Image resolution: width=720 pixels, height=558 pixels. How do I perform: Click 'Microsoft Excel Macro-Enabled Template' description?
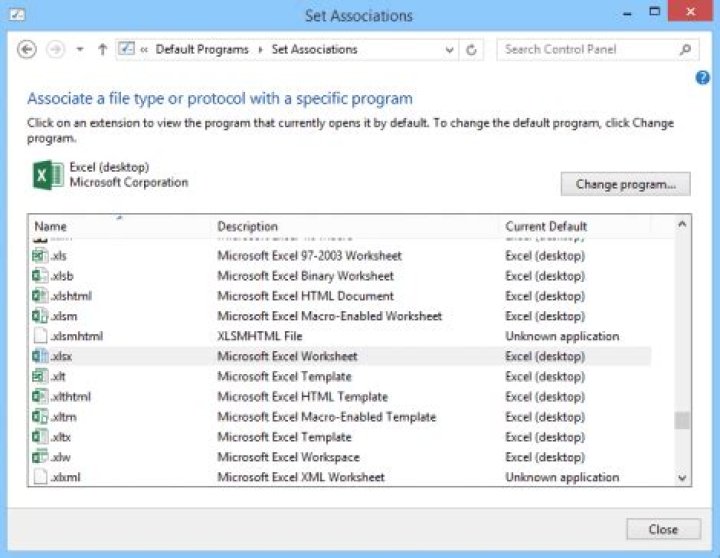[x=326, y=417]
